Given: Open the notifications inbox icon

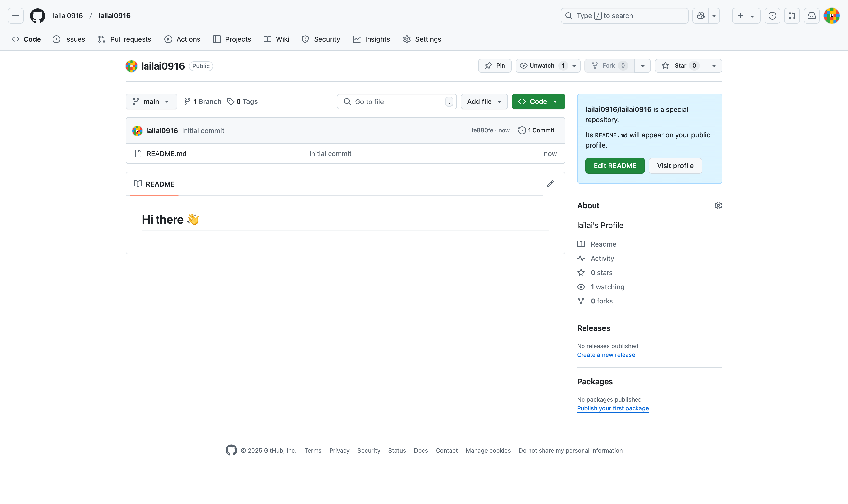Looking at the screenshot, I should click(x=811, y=16).
